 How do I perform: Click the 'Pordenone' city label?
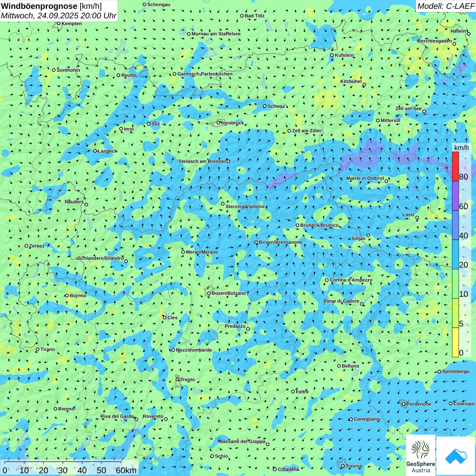[419, 404]
